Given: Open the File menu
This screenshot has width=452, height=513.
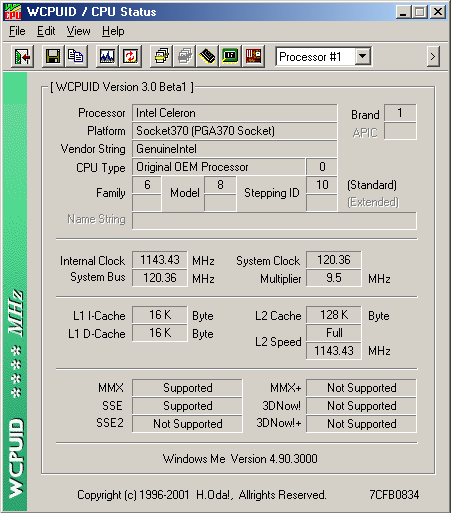Looking at the screenshot, I should 17,31.
